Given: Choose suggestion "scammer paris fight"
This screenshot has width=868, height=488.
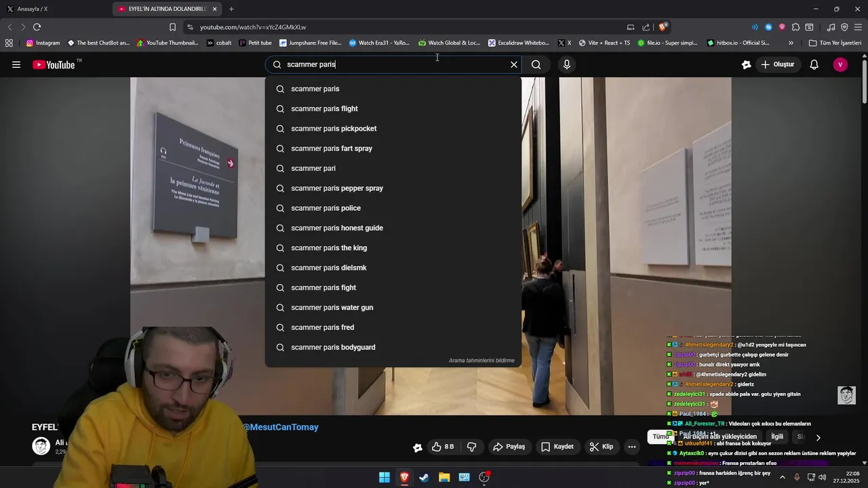Looking at the screenshot, I should click(x=393, y=287).
